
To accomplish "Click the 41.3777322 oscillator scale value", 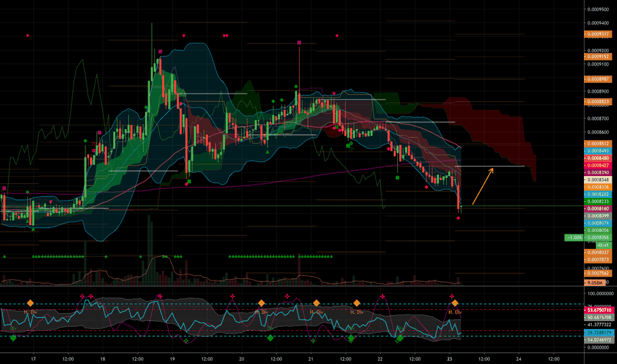I will [x=600, y=325].
